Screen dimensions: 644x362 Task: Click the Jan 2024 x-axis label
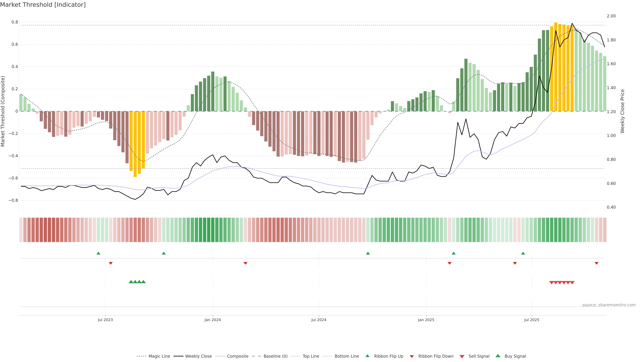coord(212,320)
